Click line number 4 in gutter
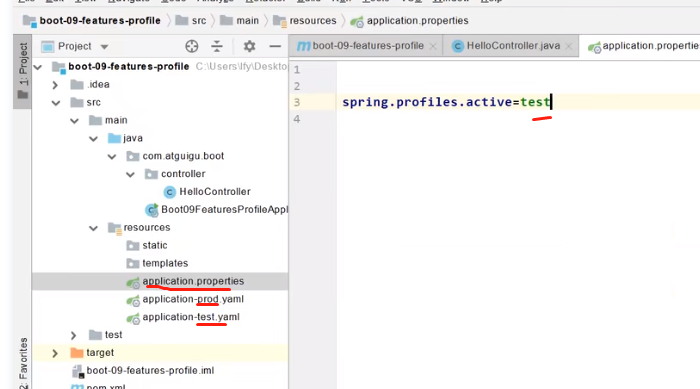The image size is (700, 389). (297, 119)
